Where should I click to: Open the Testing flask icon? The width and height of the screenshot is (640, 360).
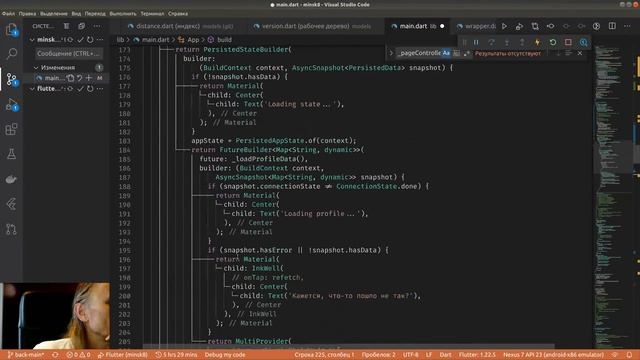(11, 154)
